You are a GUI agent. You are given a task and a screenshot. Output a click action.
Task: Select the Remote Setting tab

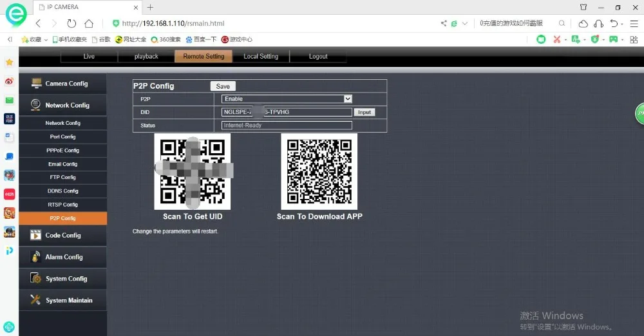204,56
